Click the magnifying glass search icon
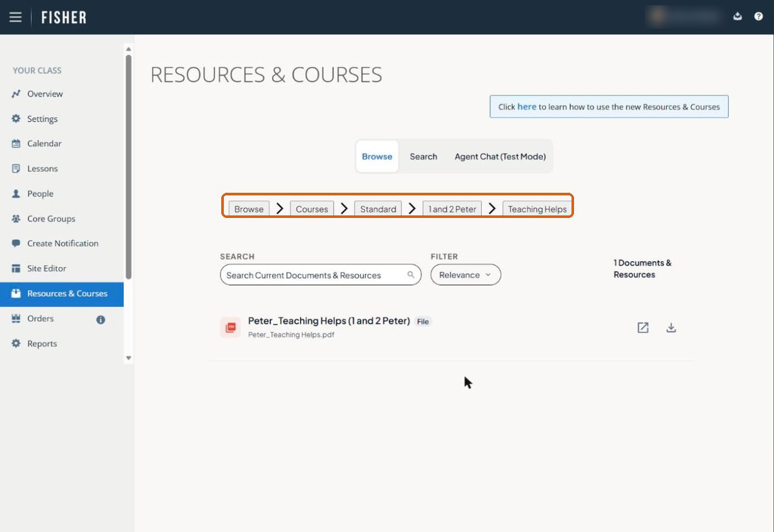Viewport: 774px width, 532px height. coord(411,275)
